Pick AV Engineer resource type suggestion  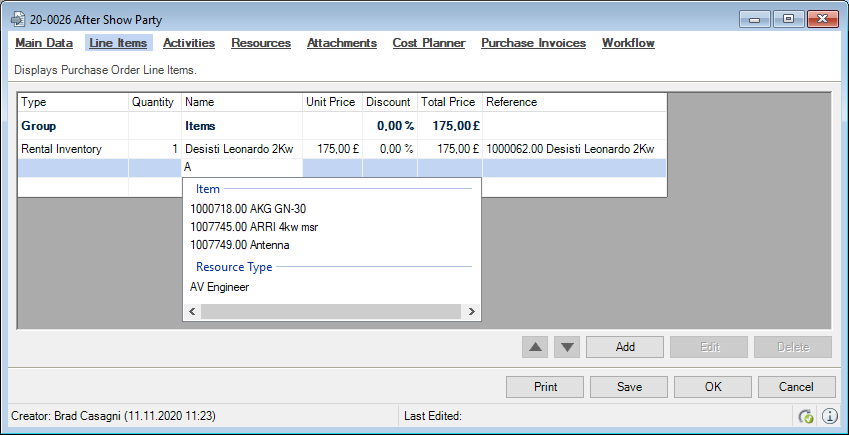[220, 287]
